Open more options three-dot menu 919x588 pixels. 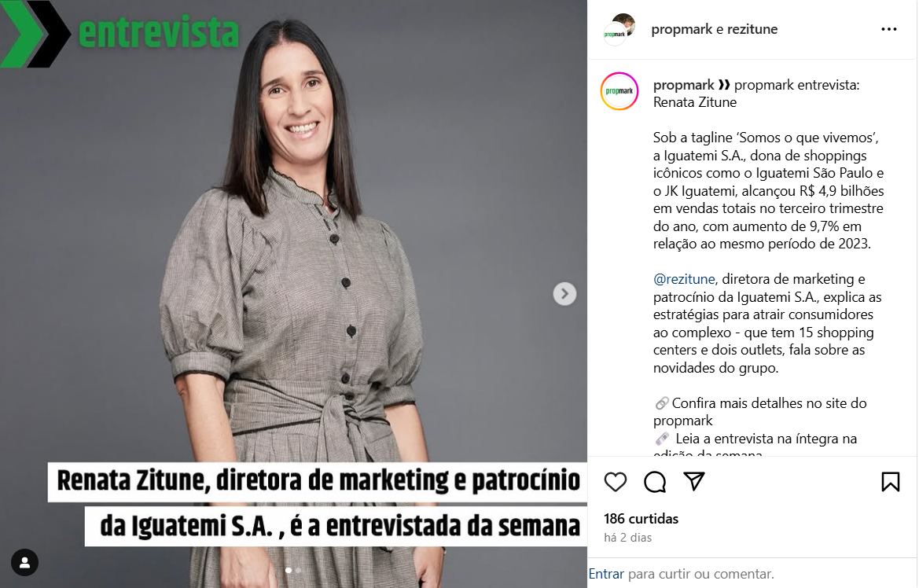tap(888, 29)
